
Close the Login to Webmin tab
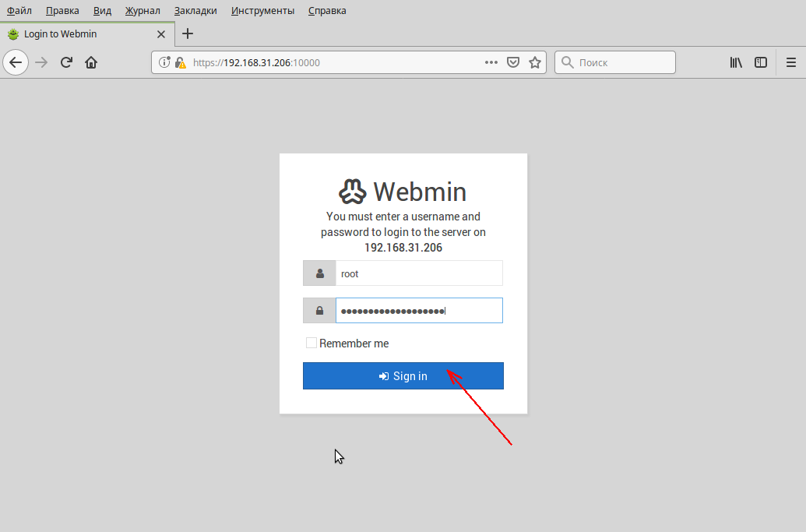point(161,34)
